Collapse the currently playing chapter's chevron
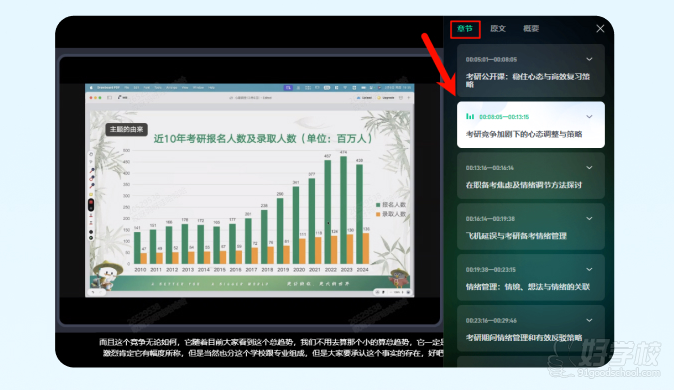 [x=589, y=117]
